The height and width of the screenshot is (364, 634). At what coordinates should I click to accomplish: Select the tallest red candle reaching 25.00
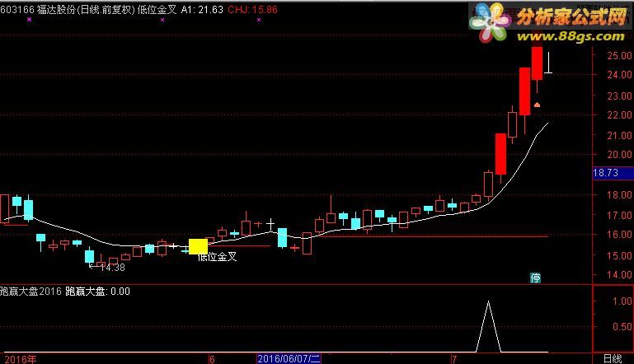pyautogui.click(x=537, y=63)
